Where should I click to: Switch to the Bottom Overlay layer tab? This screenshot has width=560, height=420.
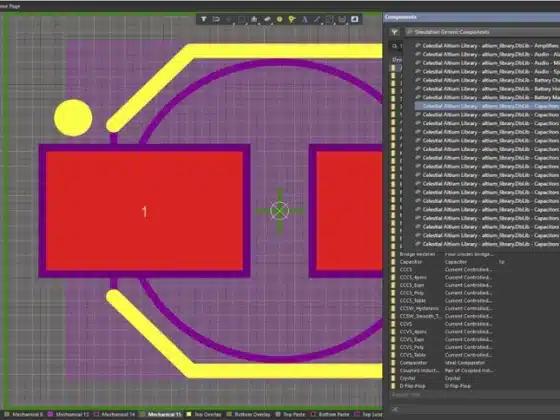249,414
